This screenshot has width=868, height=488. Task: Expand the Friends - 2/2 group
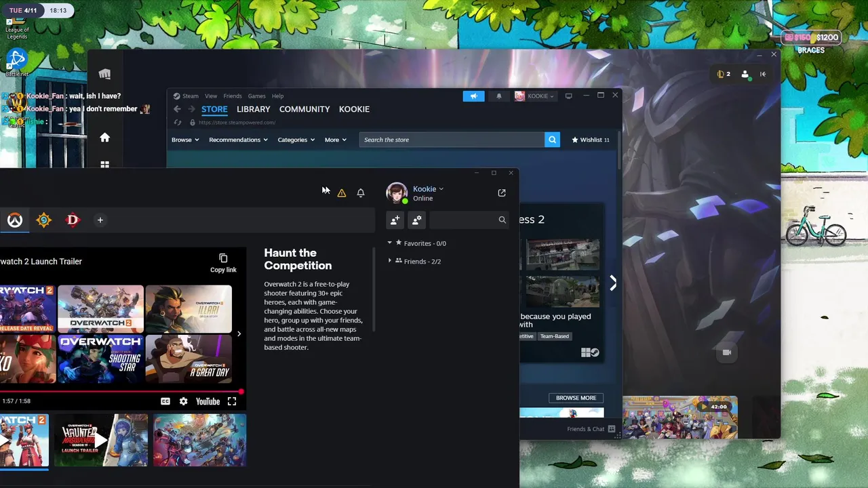tap(415, 262)
